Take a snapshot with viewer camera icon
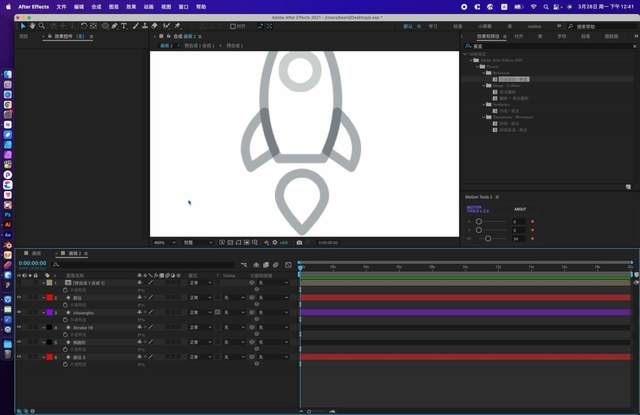The width and height of the screenshot is (640, 415). point(299,242)
